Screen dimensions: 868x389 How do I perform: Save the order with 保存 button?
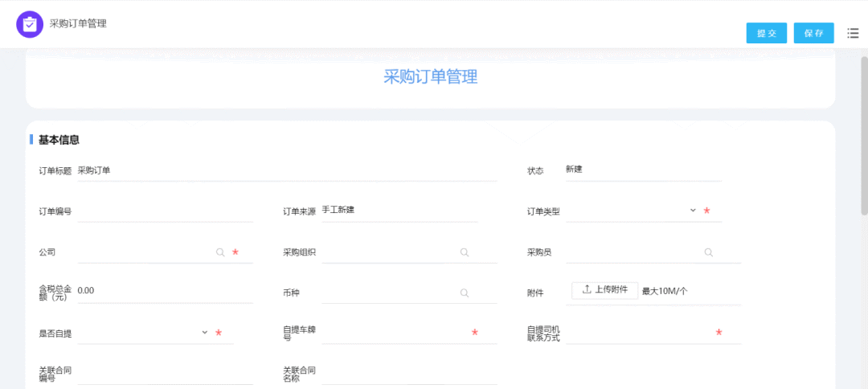[813, 33]
